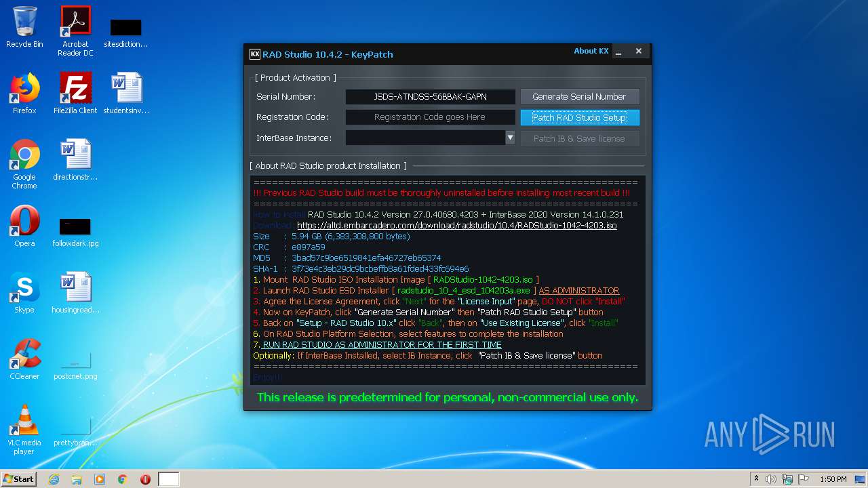Click the 'AS ADMINISTRATOR' underlined text
This screenshot has height=488, width=868.
(579, 291)
